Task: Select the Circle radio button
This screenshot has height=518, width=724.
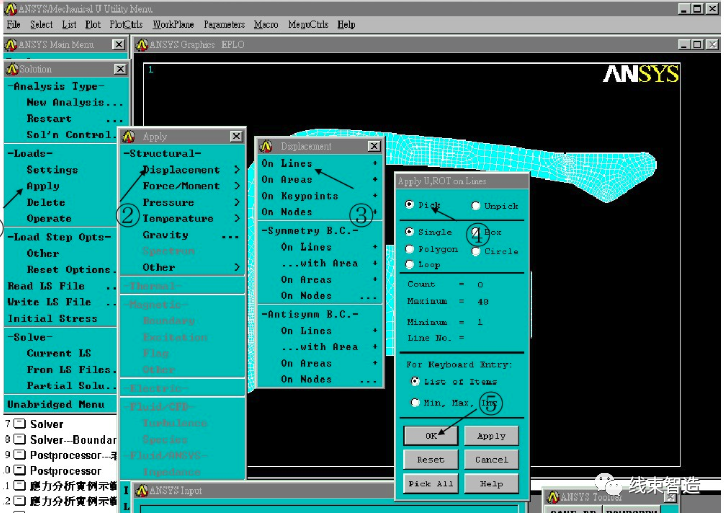Action: click(476, 251)
